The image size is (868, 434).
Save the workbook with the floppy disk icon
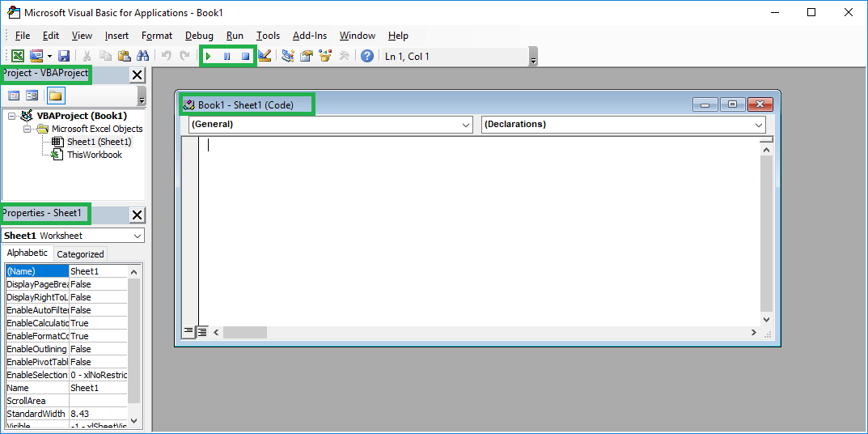(x=64, y=56)
